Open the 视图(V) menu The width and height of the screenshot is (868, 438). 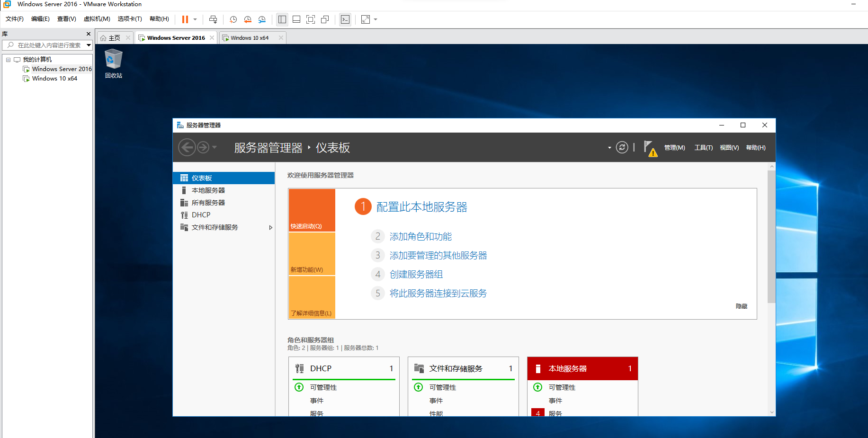tap(729, 148)
